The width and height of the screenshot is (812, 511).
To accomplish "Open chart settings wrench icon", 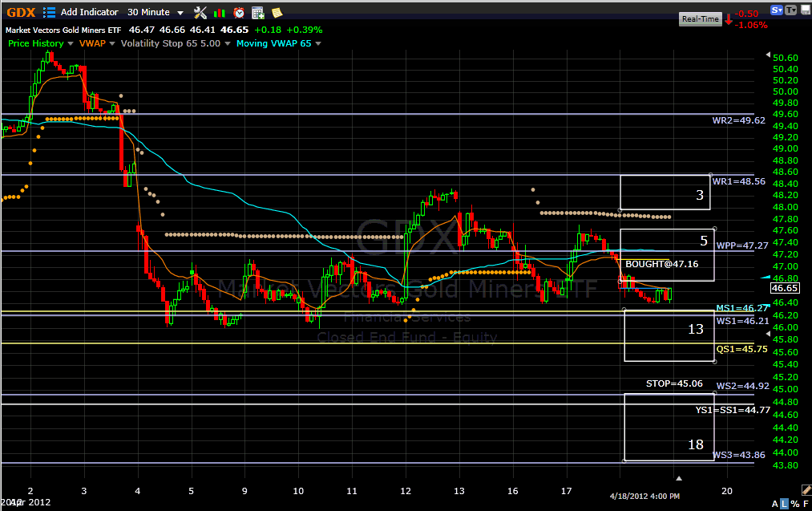I will point(200,12).
